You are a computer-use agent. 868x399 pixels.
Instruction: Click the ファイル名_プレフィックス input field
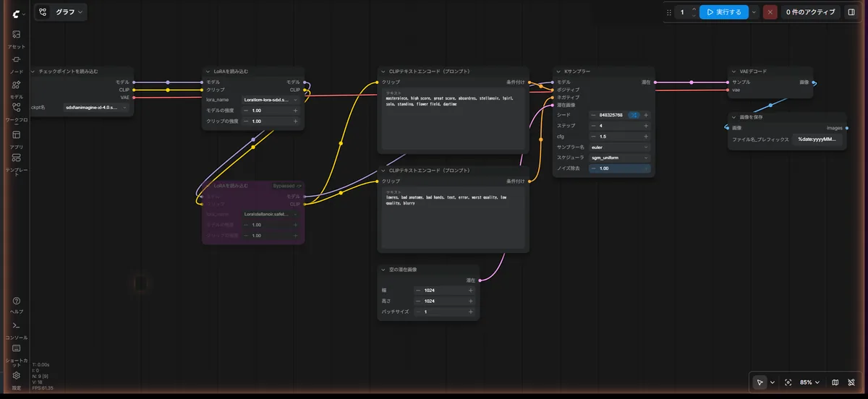pyautogui.click(x=818, y=139)
